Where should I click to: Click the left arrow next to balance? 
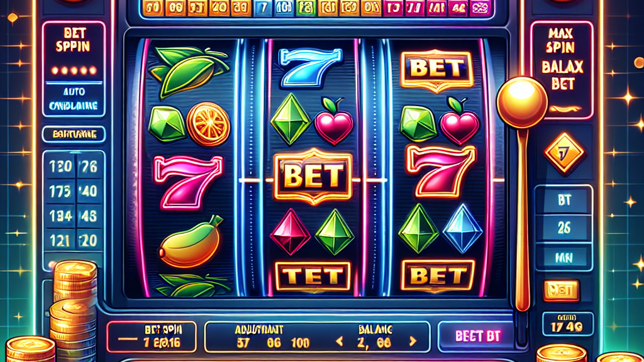click(339, 341)
